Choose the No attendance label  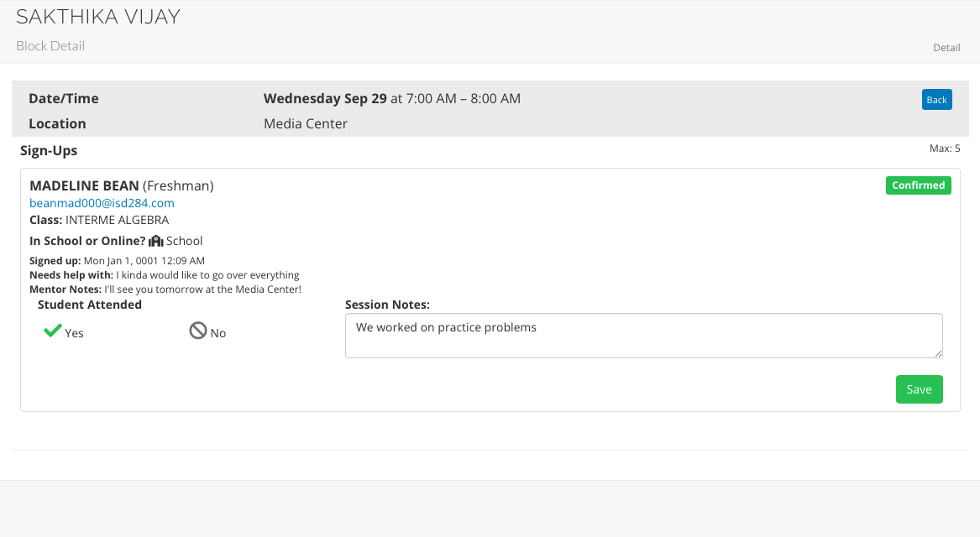[218, 333]
